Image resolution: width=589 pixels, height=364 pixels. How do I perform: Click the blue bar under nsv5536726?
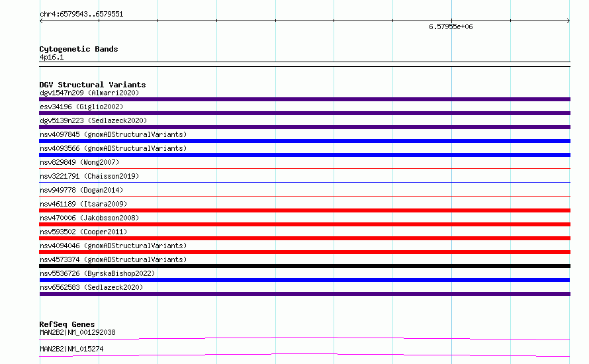pos(304,280)
